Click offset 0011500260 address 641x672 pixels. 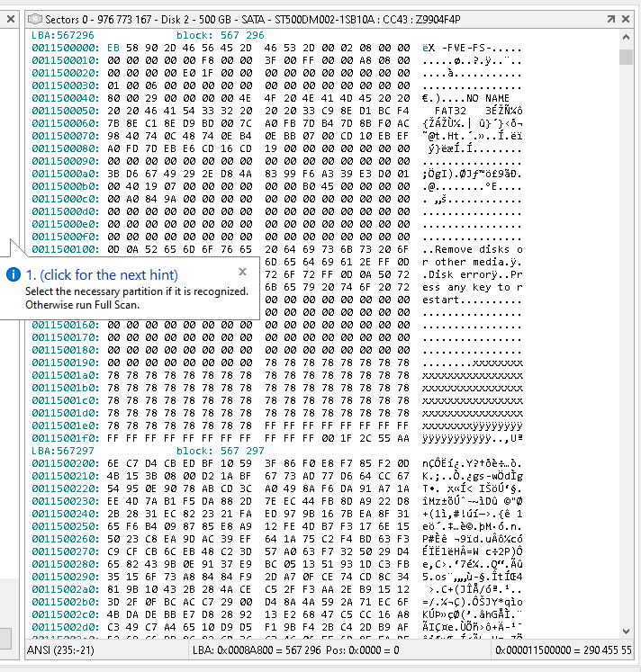[x=66, y=539]
